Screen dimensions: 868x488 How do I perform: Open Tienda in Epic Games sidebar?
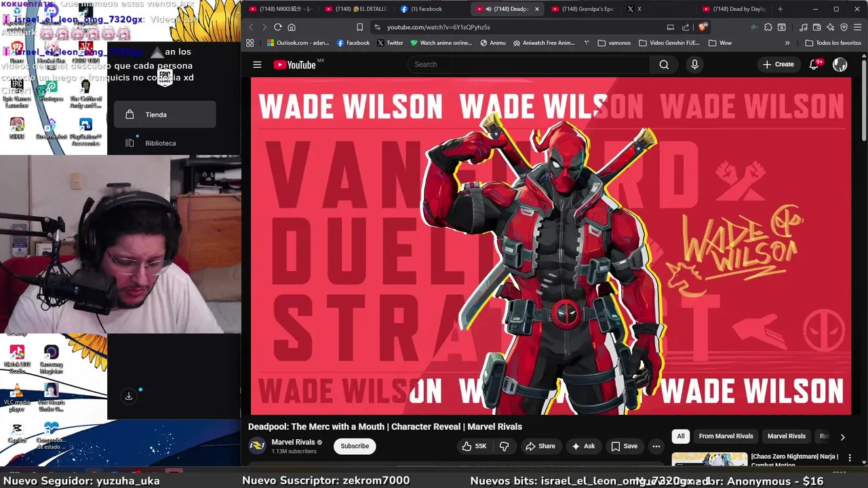coord(165,115)
